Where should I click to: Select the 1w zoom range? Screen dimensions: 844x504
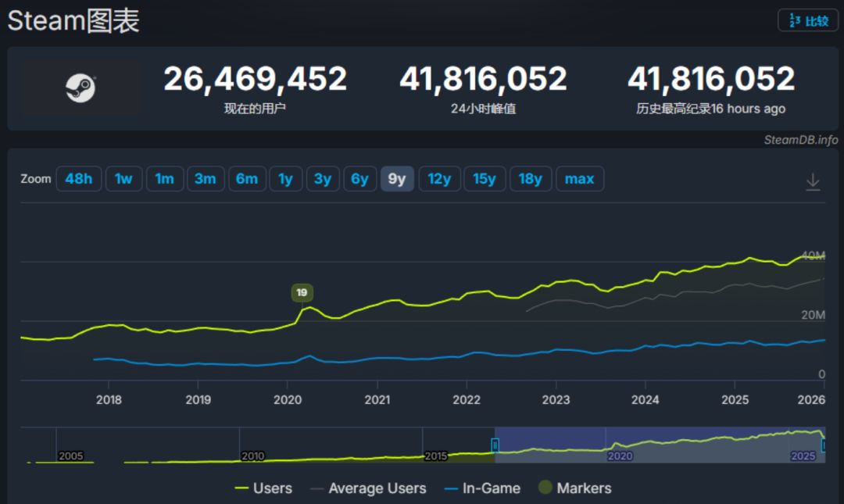123,179
